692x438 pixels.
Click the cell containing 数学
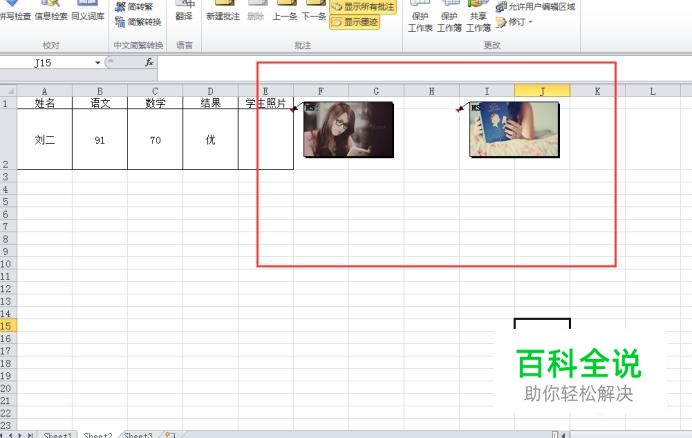155,103
